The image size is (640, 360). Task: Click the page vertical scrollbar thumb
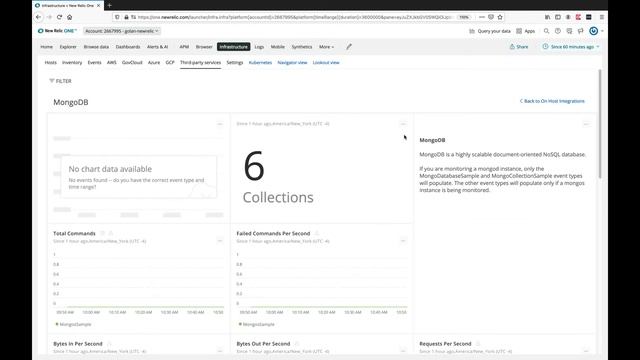click(600, 124)
